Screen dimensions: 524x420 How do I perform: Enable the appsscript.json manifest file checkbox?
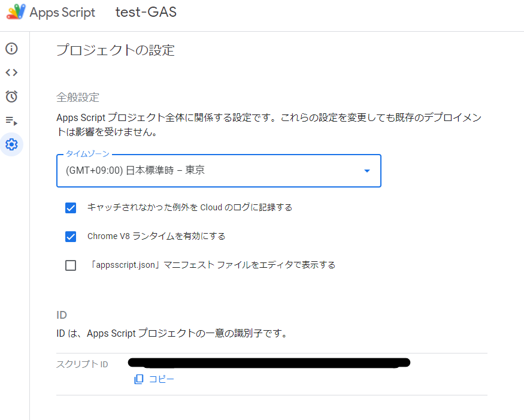pyautogui.click(x=71, y=265)
